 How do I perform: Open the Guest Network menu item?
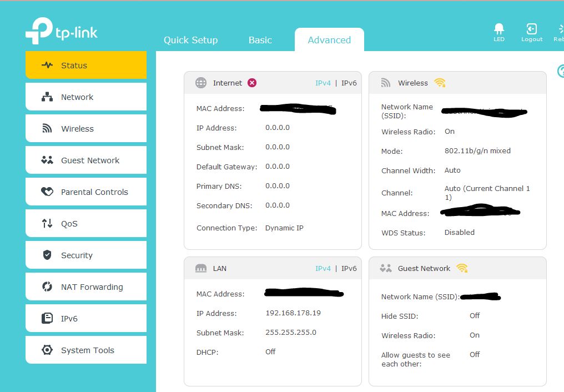click(86, 160)
